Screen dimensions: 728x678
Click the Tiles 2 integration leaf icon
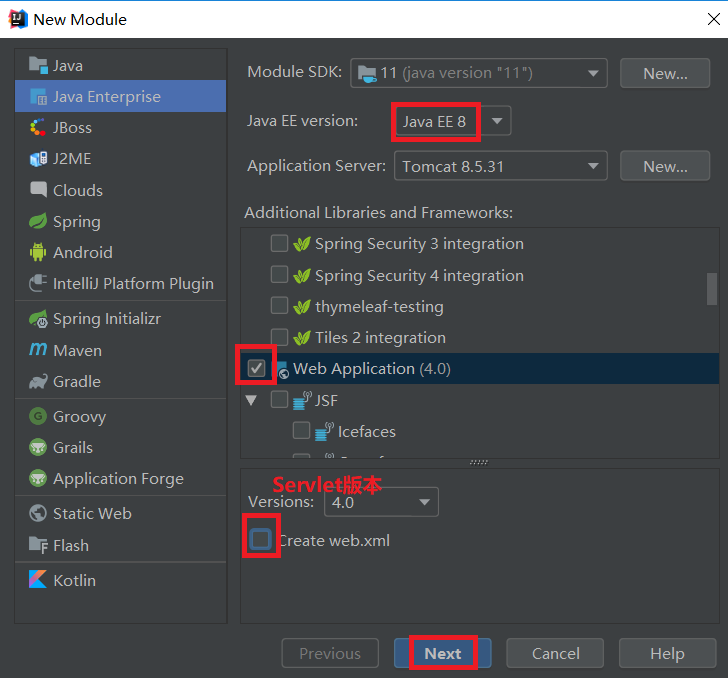[302, 338]
